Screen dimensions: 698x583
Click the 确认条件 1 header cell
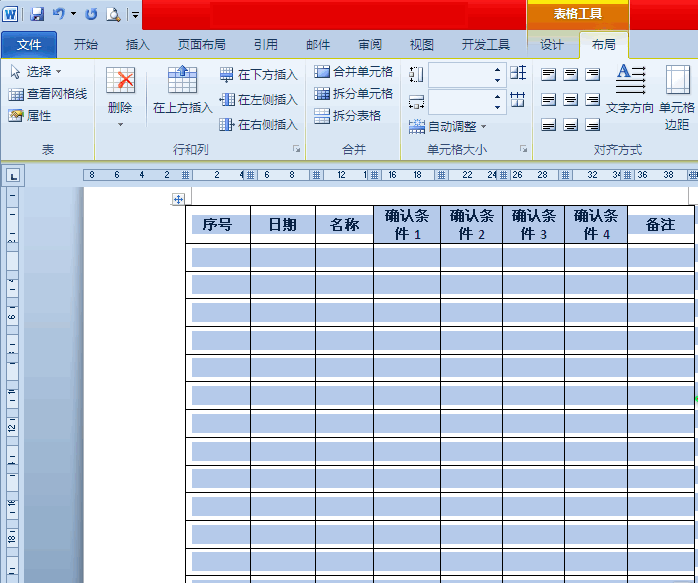pyautogui.click(x=407, y=225)
